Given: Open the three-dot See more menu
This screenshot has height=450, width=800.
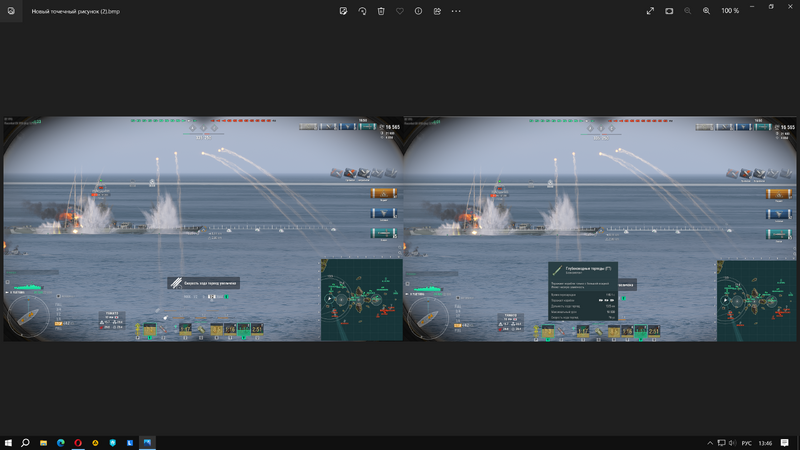Looking at the screenshot, I should 456,10.
